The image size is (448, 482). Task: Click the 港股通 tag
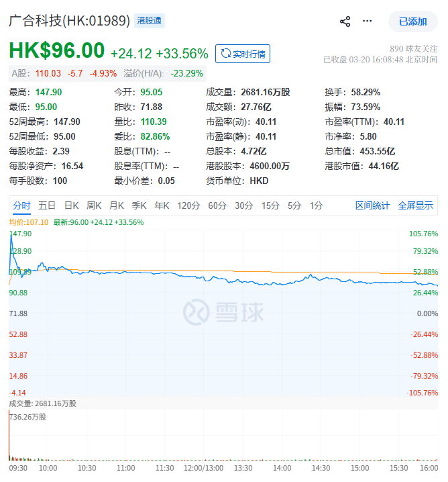click(150, 21)
